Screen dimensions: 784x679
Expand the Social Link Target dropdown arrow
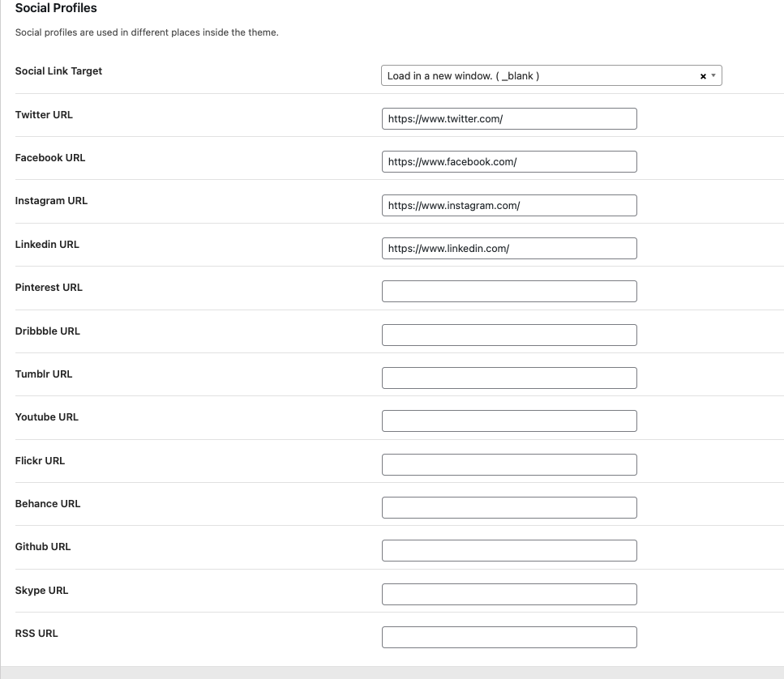713,76
